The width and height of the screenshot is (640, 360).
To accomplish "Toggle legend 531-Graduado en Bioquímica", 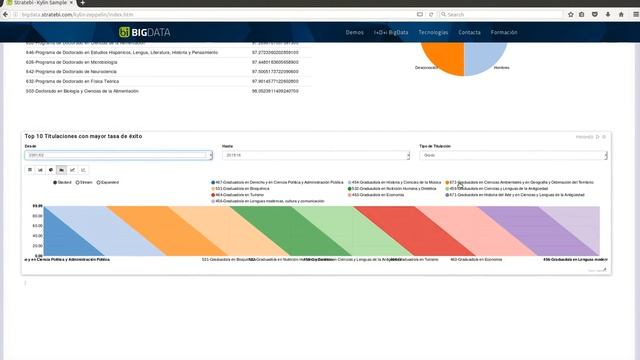I will 240,189.
